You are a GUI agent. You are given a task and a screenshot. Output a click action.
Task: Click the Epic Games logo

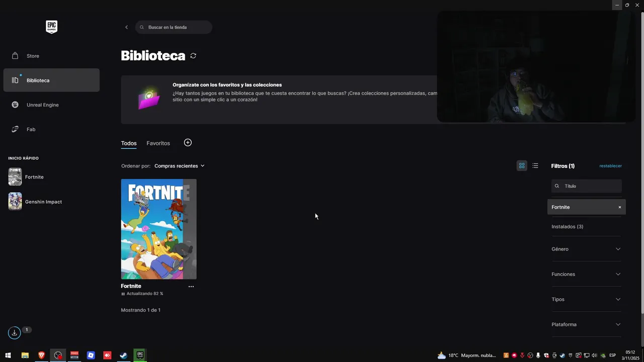[51, 27]
